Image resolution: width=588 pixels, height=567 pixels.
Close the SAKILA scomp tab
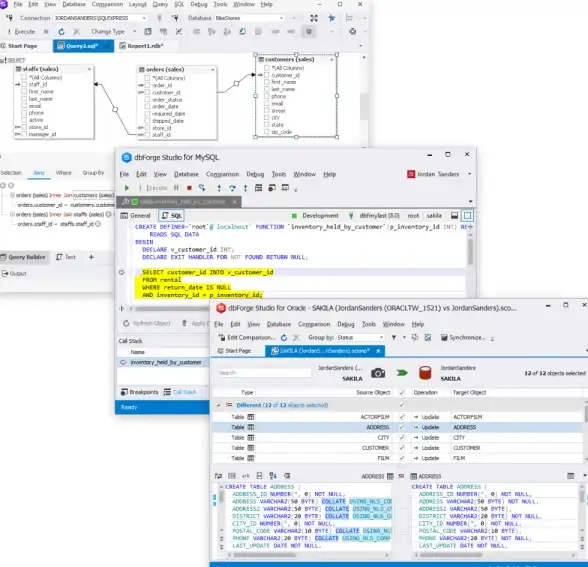coord(378,351)
